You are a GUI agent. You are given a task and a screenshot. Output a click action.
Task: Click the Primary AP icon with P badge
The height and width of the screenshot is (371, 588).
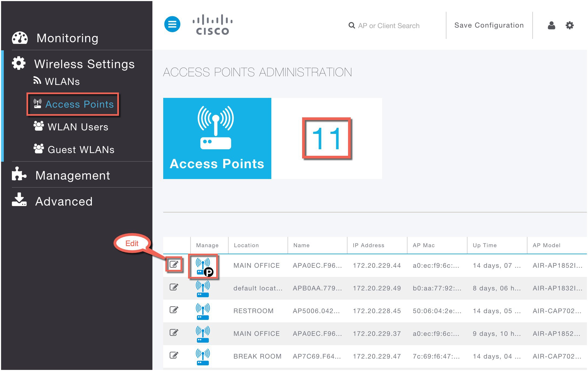(x=203, y=266)
